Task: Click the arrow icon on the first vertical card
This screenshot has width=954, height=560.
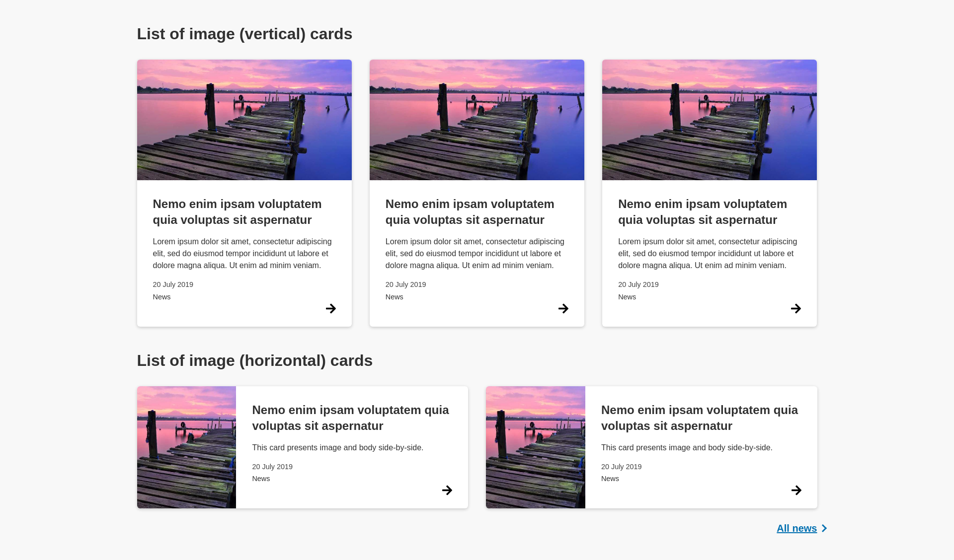Action: tap(330, 308)
